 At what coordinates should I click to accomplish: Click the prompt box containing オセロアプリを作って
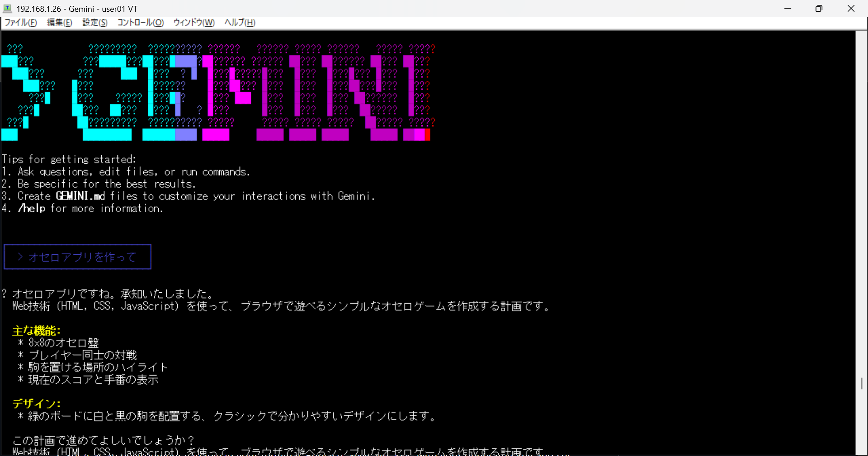(x=77, y=257)
